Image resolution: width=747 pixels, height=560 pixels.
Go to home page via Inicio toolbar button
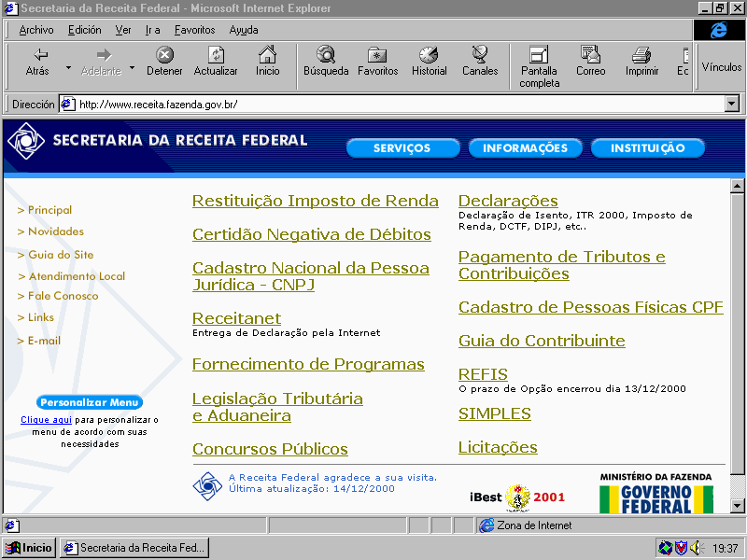click(x=267, y=62)
